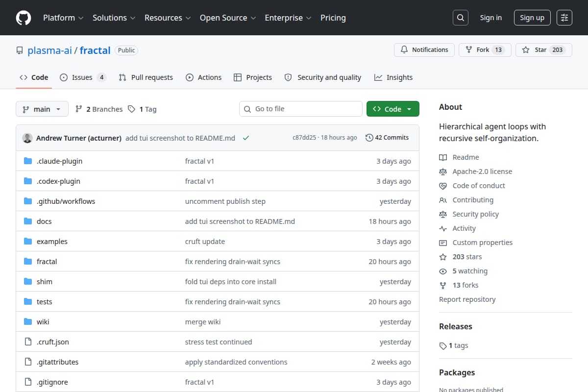Switch to the Insights tab
Screen dimensions: 588x392
tap(393, 77)
